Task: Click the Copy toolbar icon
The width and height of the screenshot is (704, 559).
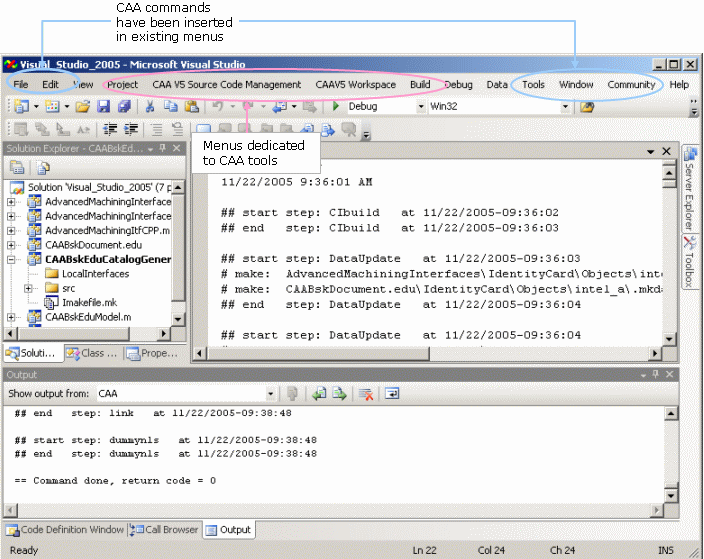Action: click(171, 106)
